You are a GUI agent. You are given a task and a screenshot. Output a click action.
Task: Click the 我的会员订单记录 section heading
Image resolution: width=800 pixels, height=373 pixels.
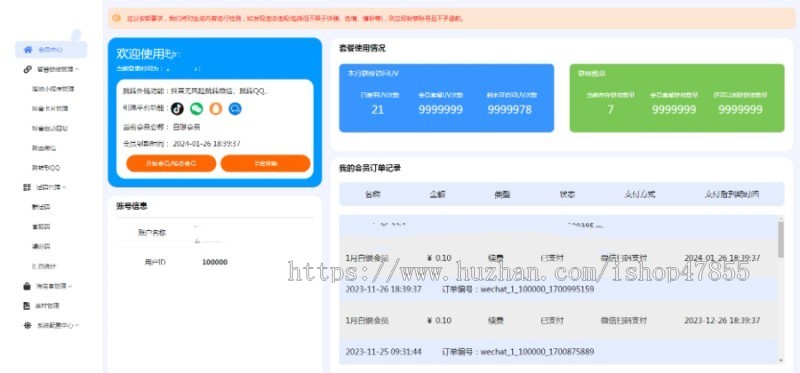(369, 168)
